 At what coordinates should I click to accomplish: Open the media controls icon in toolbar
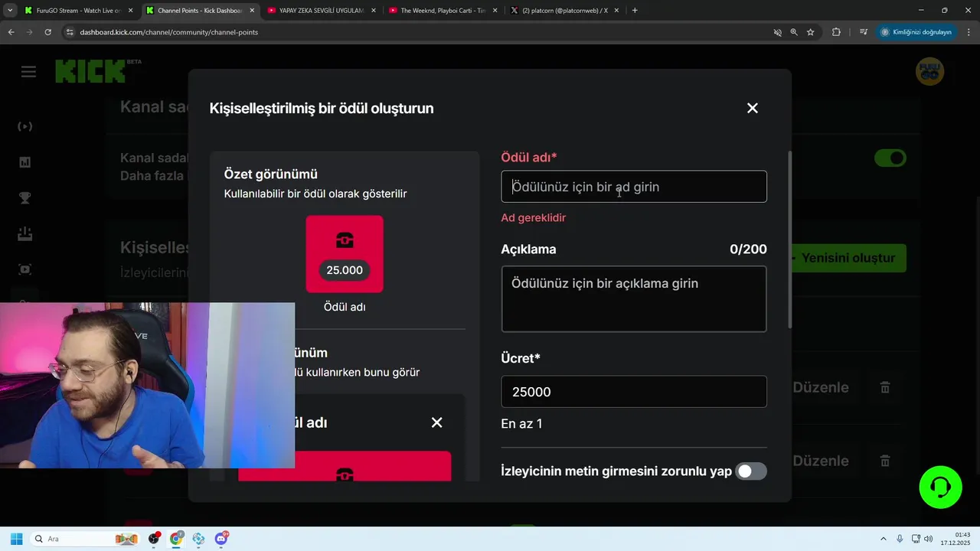864,32
